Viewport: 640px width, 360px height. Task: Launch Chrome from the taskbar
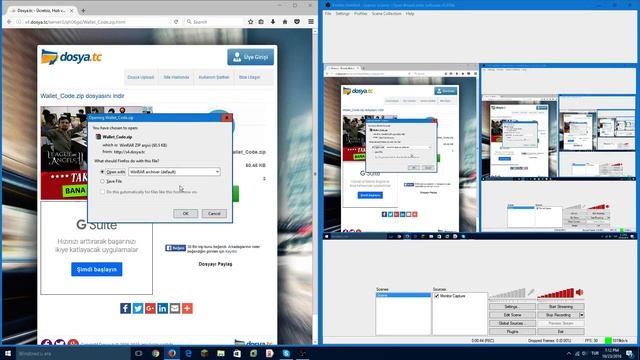click(x=156, y=353)
